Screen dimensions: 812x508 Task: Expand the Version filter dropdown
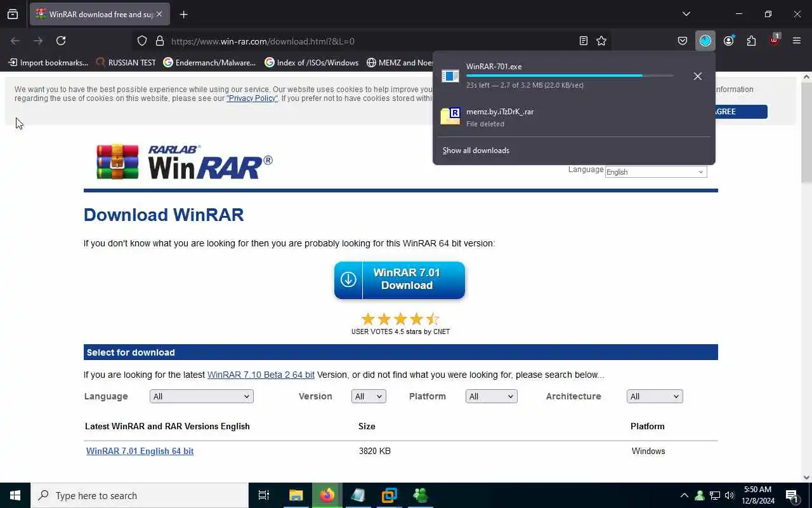[369, 396]
